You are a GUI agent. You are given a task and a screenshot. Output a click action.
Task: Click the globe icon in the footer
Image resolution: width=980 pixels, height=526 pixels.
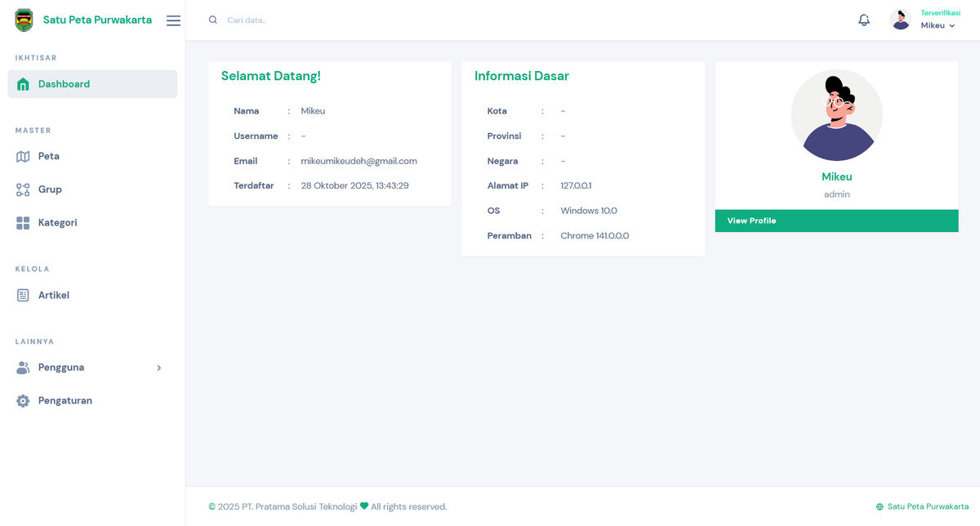pos(880,507)
